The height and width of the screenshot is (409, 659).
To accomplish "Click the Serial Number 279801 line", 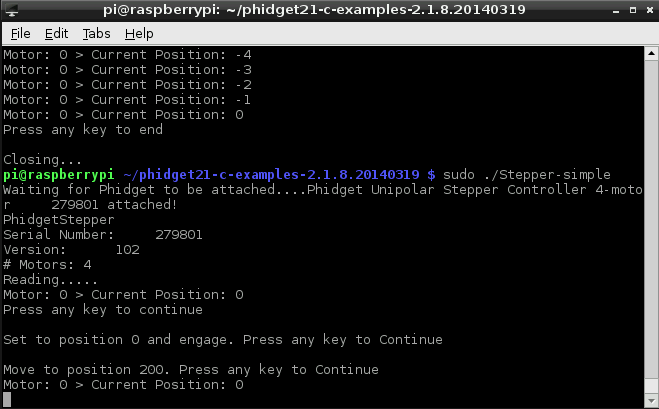I will point(103,235).
